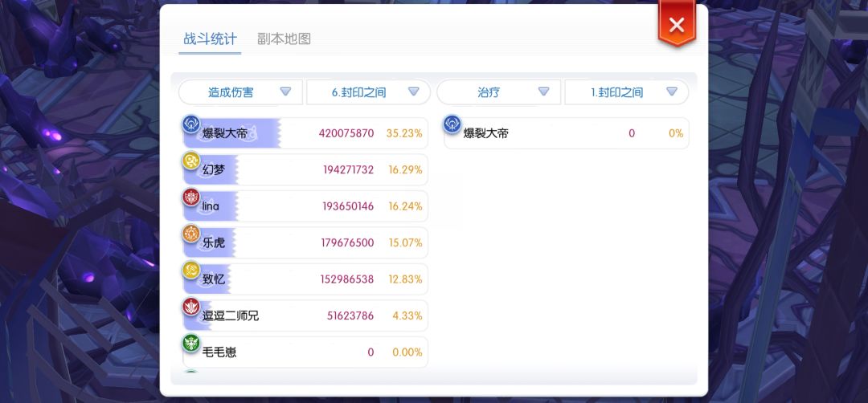Click the 0.00% share for 毛毛崽
Screen dimensions: 868x403
pyautogui.click(x=407, y=352)
